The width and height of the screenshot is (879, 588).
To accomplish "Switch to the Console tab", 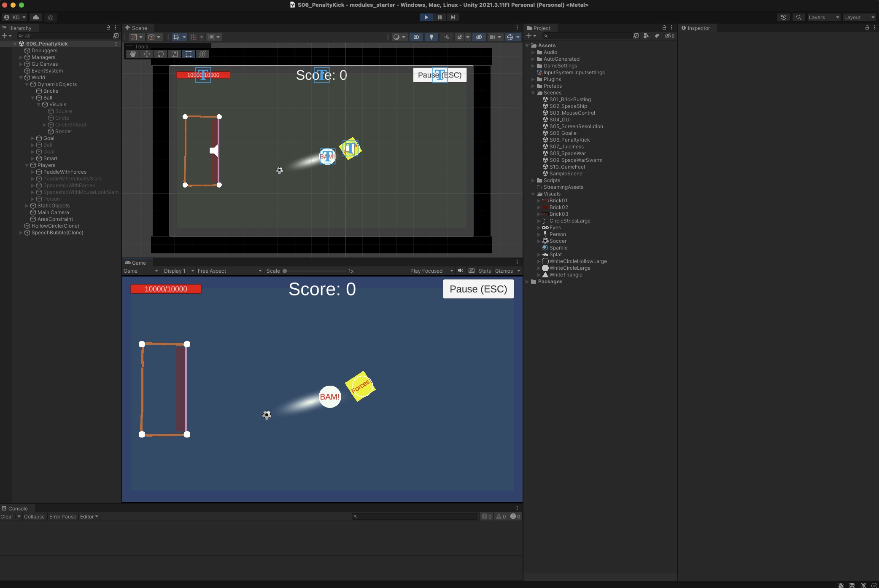I will click(17, 508).
